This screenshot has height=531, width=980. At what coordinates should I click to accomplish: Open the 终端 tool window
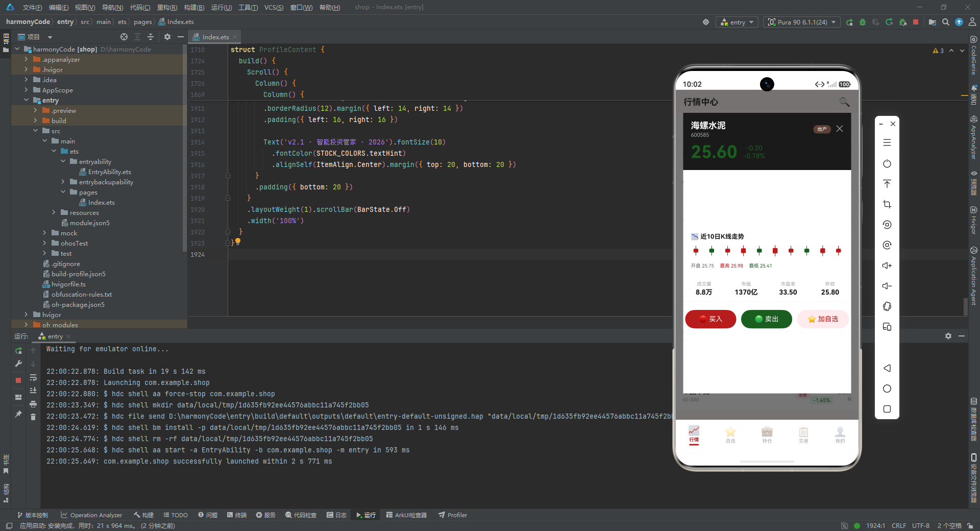click(237, 515)
